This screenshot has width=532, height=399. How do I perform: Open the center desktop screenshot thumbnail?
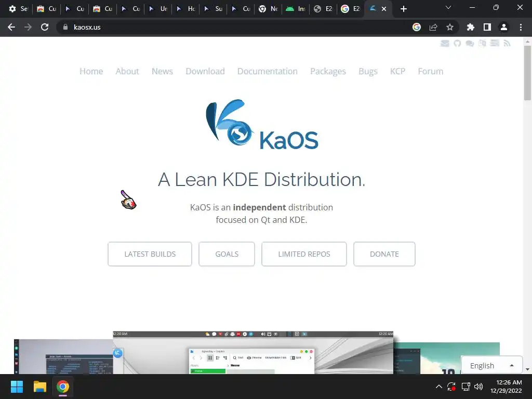tap(253, 353)
